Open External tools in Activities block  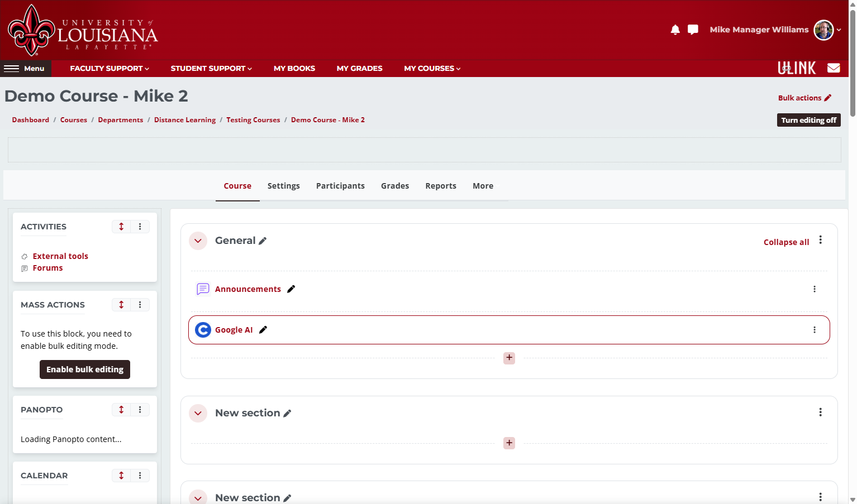tap(60, 256)
